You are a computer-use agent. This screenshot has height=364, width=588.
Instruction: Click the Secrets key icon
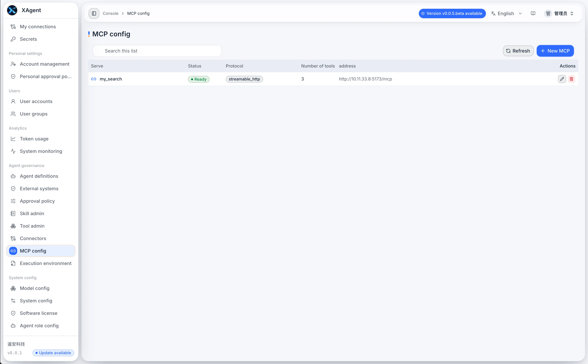tap(13, 39)
